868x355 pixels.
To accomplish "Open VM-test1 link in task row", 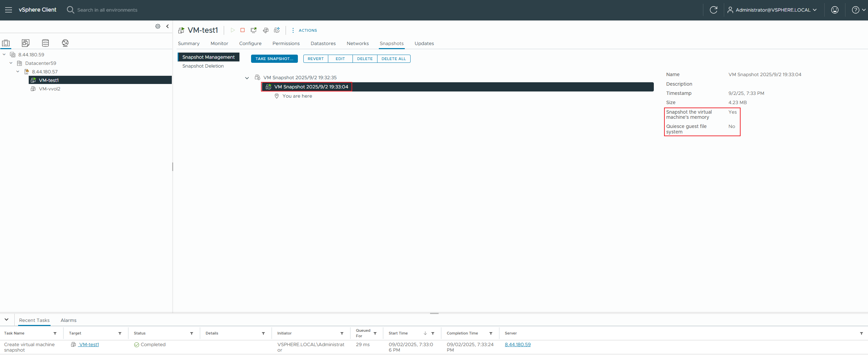I will tap(89, 345).
